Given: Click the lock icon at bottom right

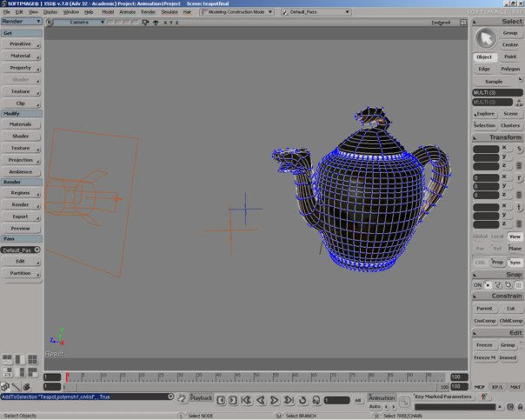Looking at the screenshot, I should [x=520, y=407].
